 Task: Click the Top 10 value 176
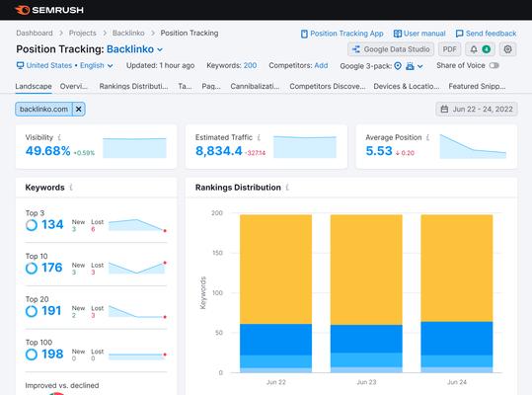tap(52, 268)
